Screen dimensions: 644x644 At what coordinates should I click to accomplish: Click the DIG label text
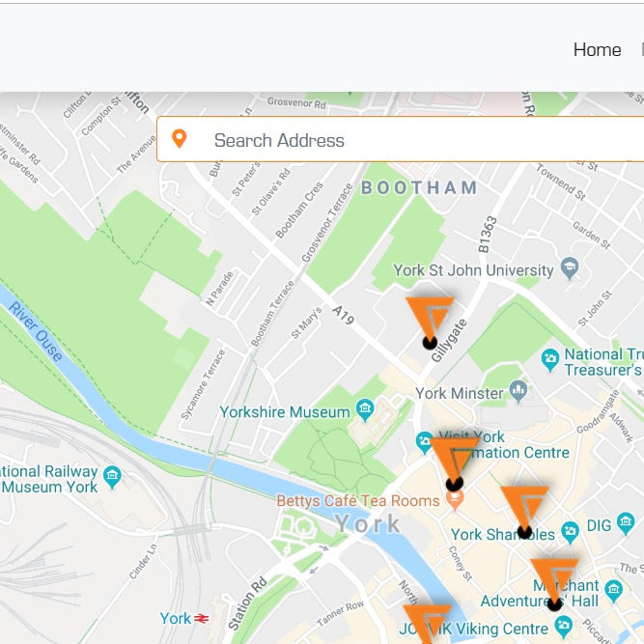tap(599, 525)
